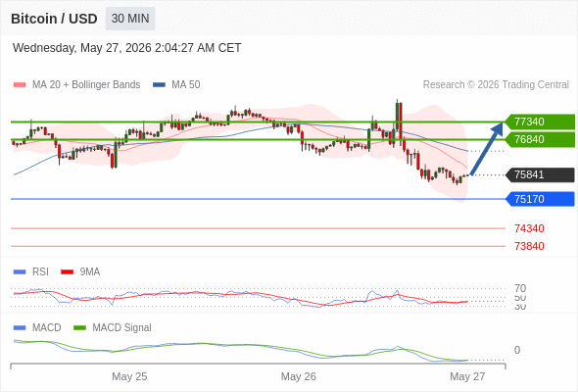Image resolution: width=578 pixels, height=392 pixels.
Task: Click the May 27 date axis label
Action: point(467,376)
